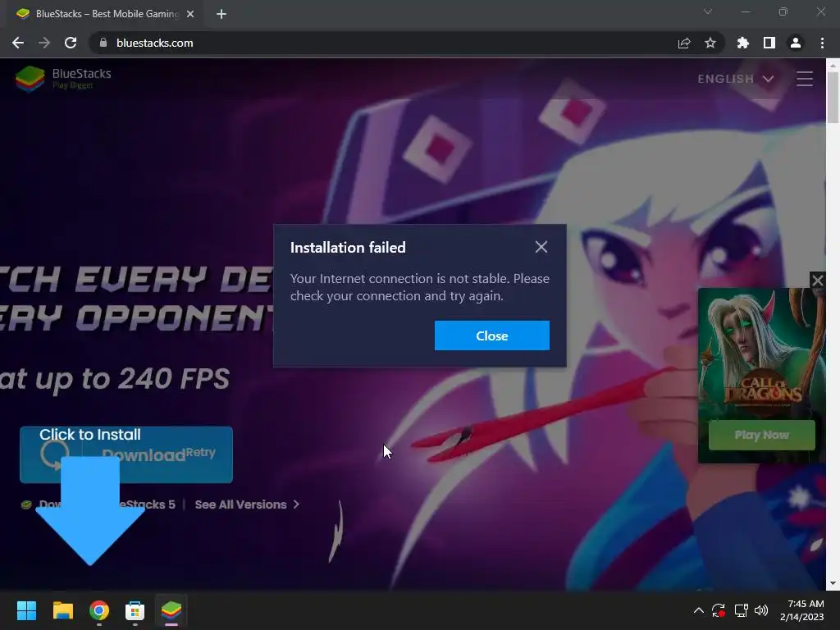Click scrollbar down arrow

click(833, 583)
